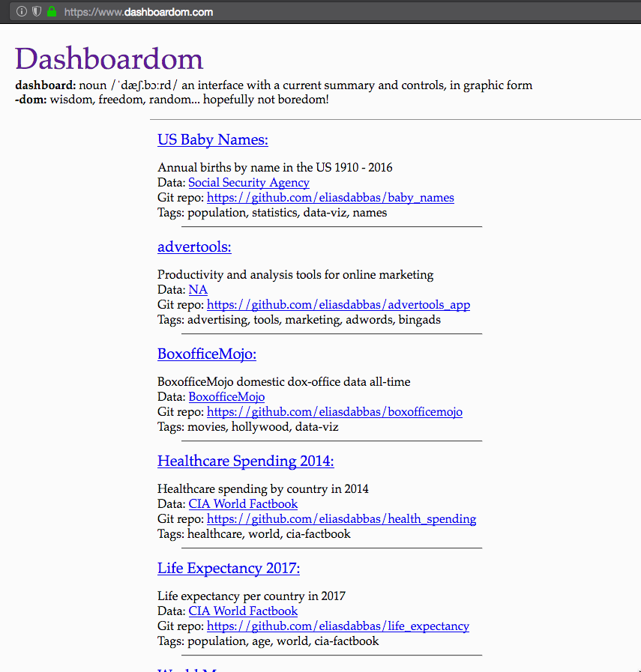This screenshot has width=641, height=672.
Task: Click the 'Tags: population, age, world, cia-factbook' line
Action: click(x=268, y=641)
